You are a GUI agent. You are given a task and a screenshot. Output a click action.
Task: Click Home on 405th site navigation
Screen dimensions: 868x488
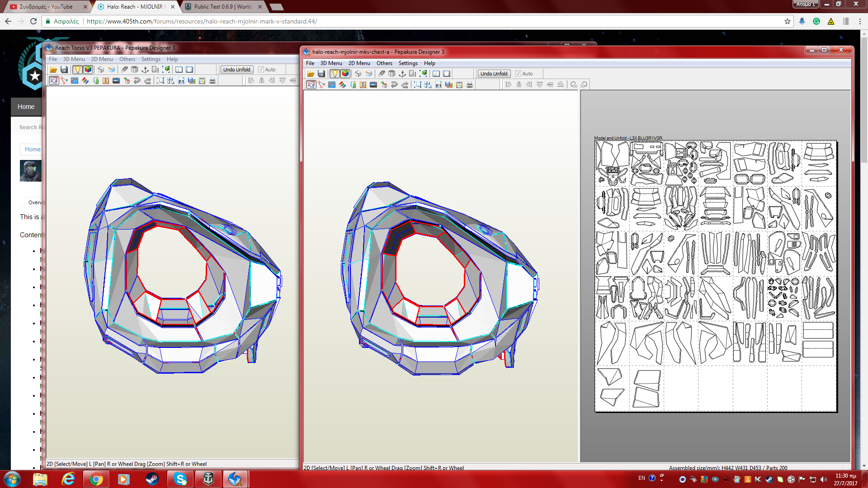26,107
